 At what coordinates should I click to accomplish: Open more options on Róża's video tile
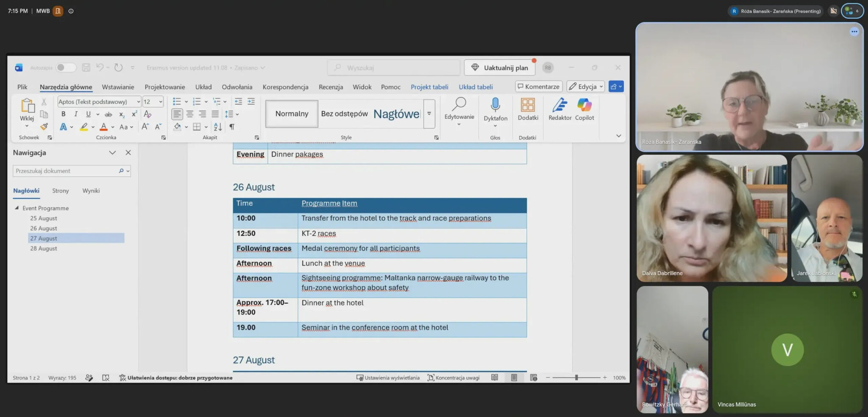coord(854,31)
